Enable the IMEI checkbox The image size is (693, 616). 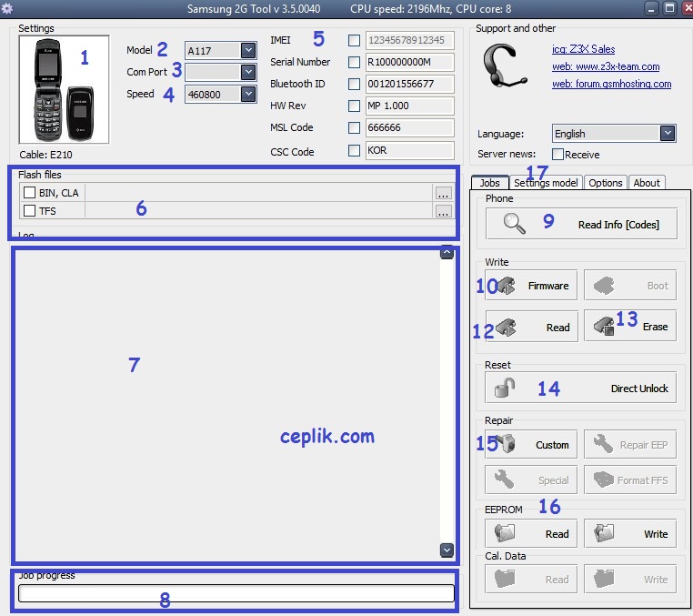[x=354, y=40]
